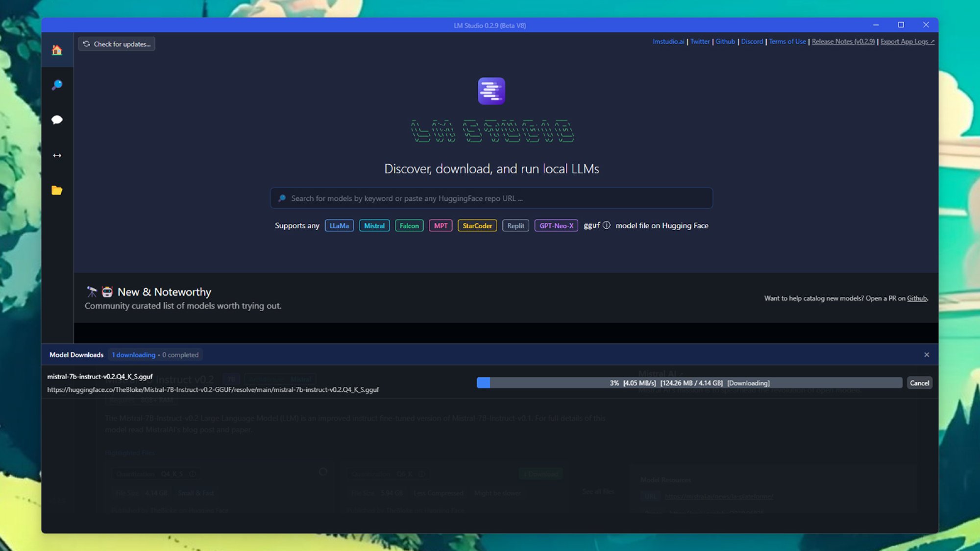Open the Twitter link
Viewport: 980px width, 551px height.
click(x=700, y=42)
